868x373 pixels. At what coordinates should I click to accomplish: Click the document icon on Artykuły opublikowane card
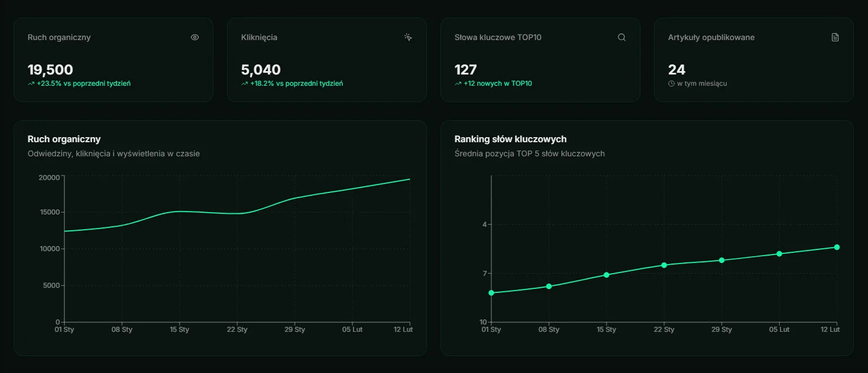point(835,37)
